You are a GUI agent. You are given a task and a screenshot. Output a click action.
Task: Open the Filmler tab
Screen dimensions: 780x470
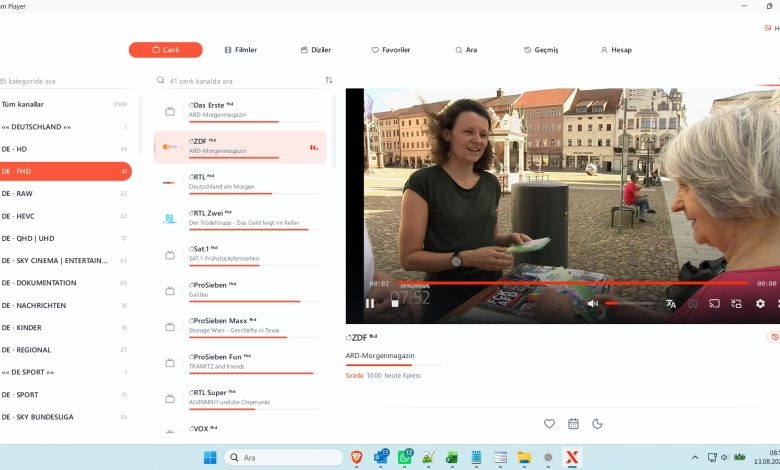pyautogui.click(x=241, y=50)
